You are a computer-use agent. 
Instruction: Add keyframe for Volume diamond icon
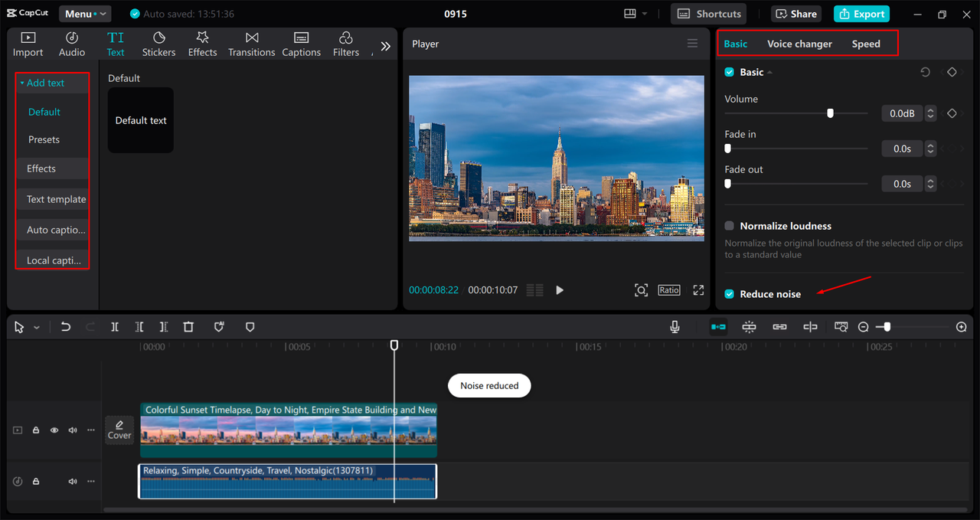[952, 113]
